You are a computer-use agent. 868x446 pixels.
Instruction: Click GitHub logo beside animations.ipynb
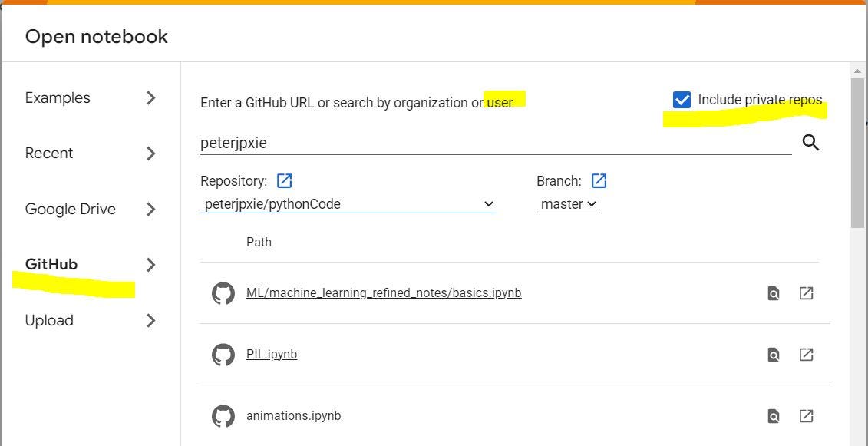[x=223, y=415]
